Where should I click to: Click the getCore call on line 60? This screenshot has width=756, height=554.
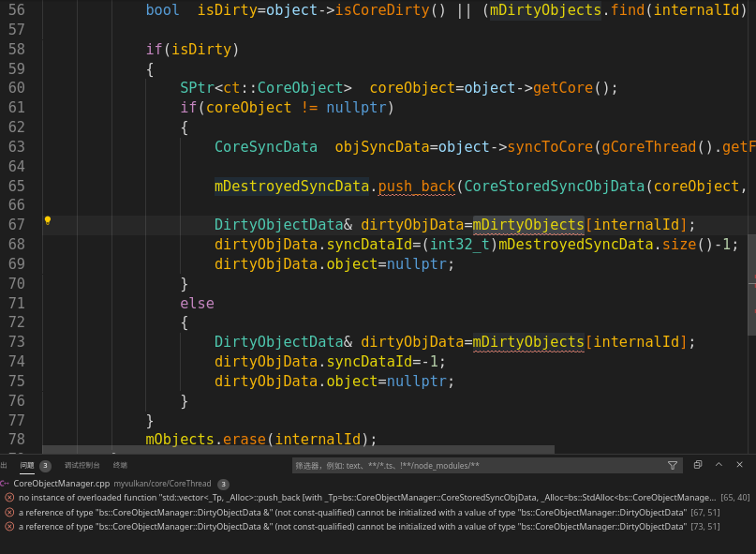pos(563,88)
